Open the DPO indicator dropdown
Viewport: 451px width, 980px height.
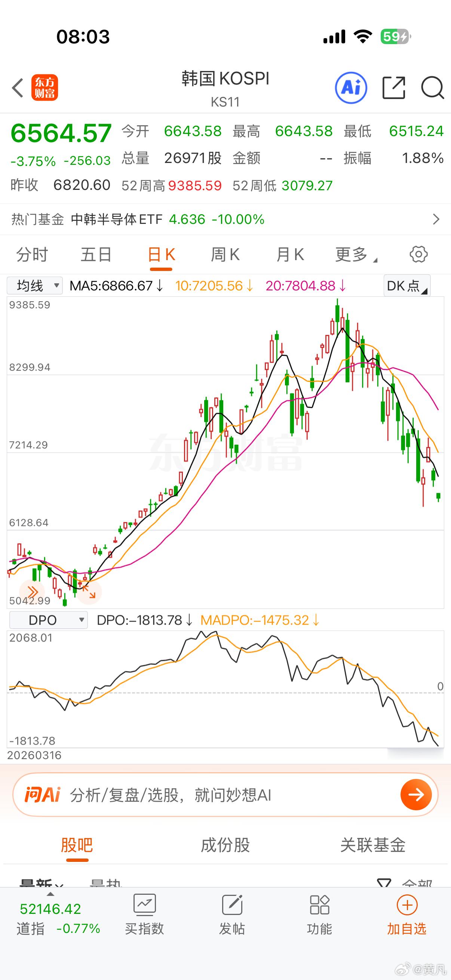coord(48,620)
